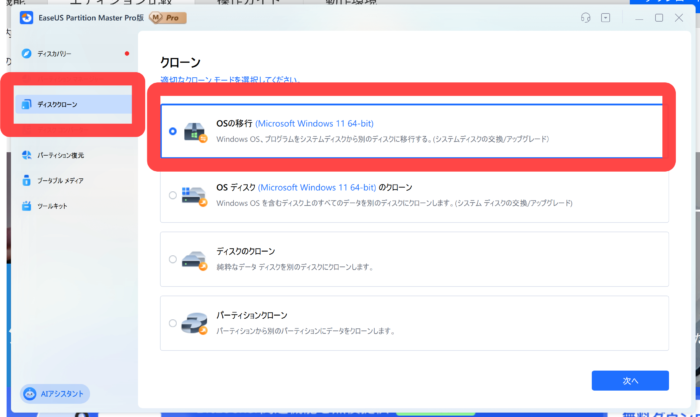Select the パーティションクローン radio button

point(173,323)
